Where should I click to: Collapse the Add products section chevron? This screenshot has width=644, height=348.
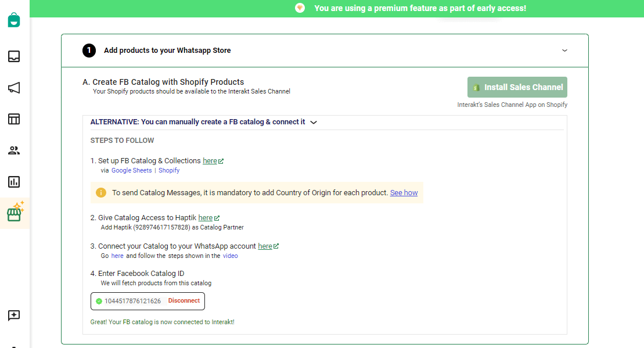point(564,51)
